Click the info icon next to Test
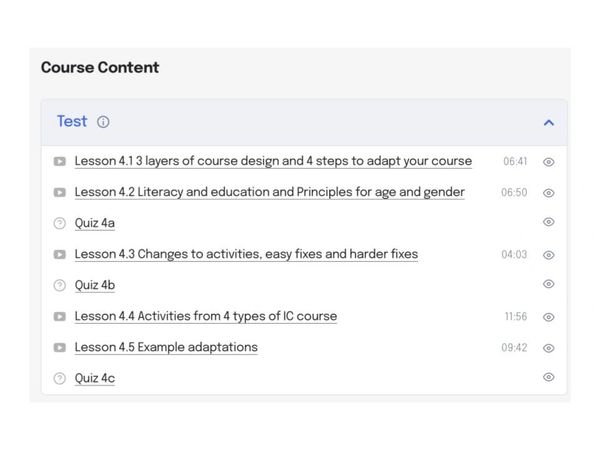 pos(103,122)
